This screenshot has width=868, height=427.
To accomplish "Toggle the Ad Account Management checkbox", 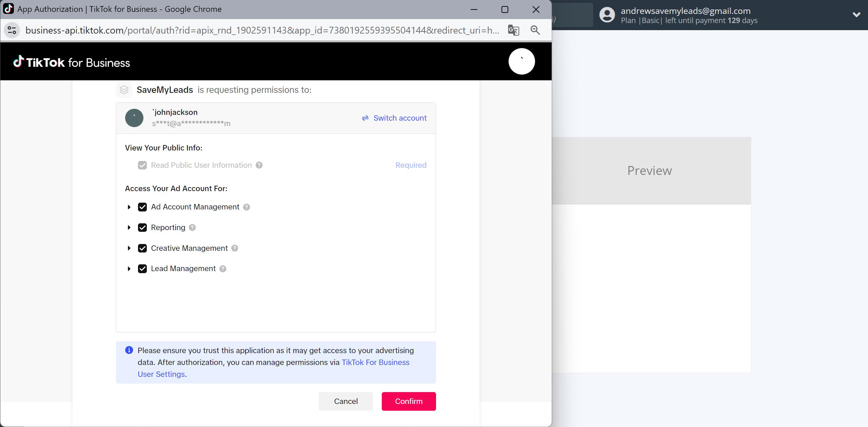I will (143, 207).
